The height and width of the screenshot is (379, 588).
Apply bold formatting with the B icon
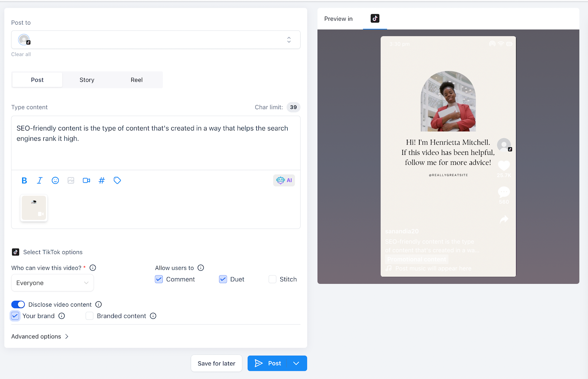pyautogui.click(x=24, y=180)
